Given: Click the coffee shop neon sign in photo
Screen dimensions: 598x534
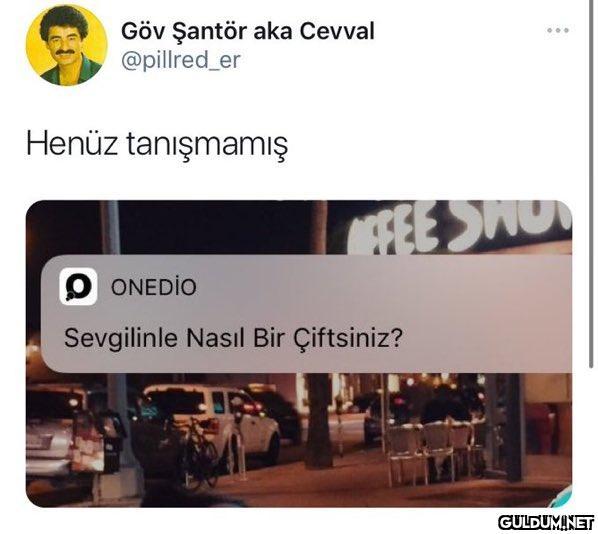Looking at the screenshot, I should point(460,227).
